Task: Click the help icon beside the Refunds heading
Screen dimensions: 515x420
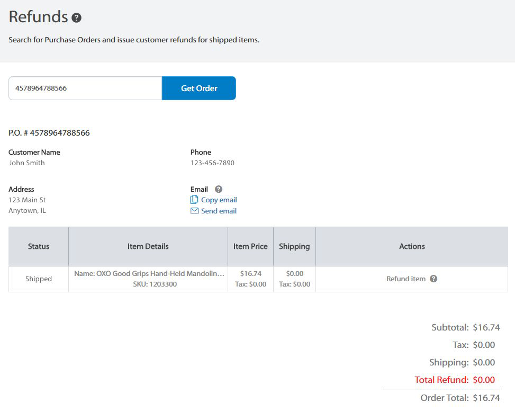Action: point(77,18)
